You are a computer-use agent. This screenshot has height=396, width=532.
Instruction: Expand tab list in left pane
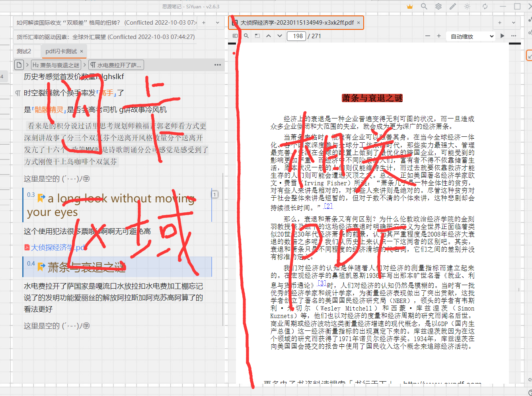tap(218, 23)
